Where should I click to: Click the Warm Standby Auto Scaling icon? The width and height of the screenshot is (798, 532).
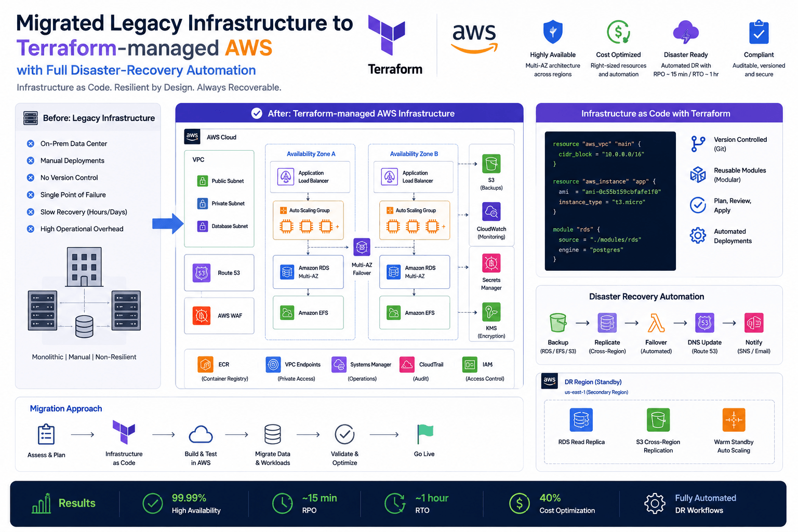[734, 420]
